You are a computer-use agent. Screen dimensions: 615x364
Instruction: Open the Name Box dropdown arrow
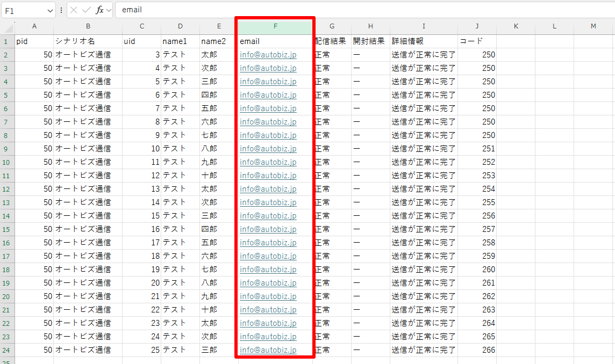click(x=50, y=10)
